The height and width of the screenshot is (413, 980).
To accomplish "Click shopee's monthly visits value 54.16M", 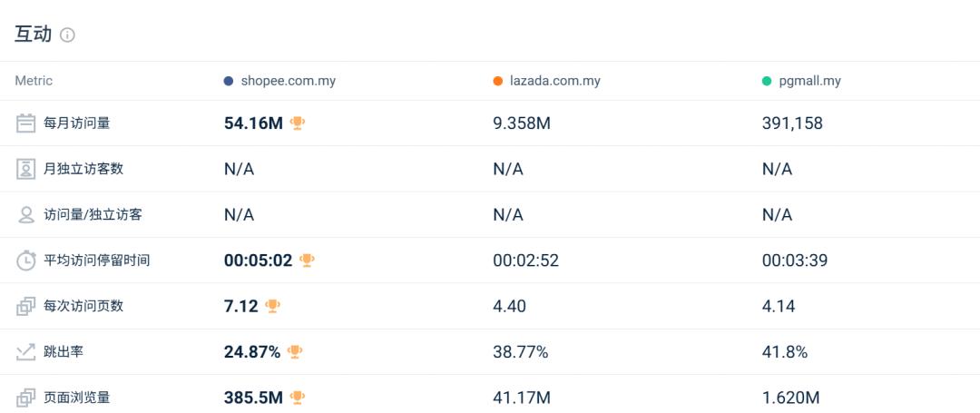I will [254, 123].
